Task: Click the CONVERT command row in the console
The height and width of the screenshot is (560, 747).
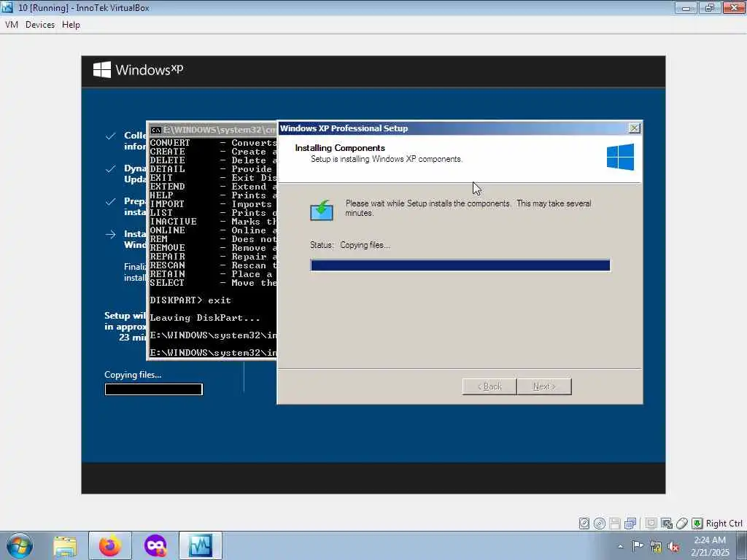Action: click(213, 143)
